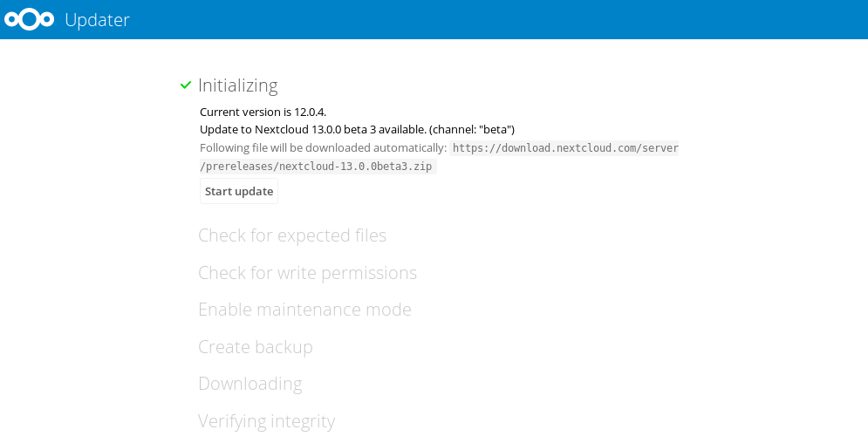Select the Verifying integrity step

pos(266,421)
